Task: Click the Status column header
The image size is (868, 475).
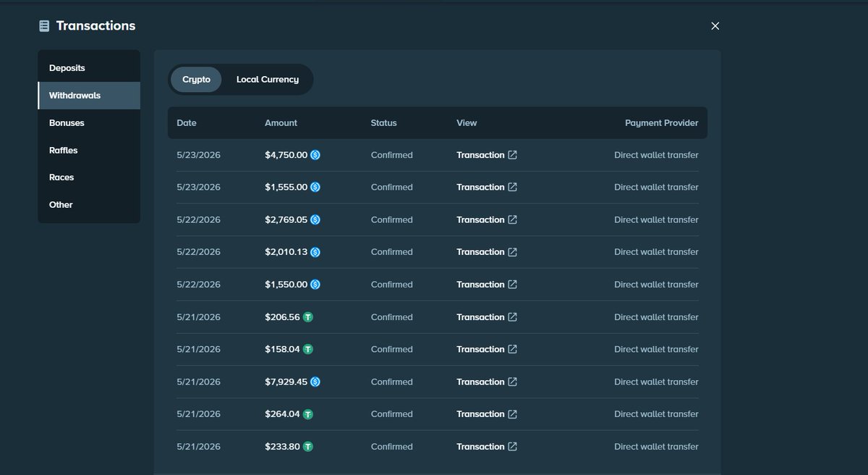Action: point(383,123)
